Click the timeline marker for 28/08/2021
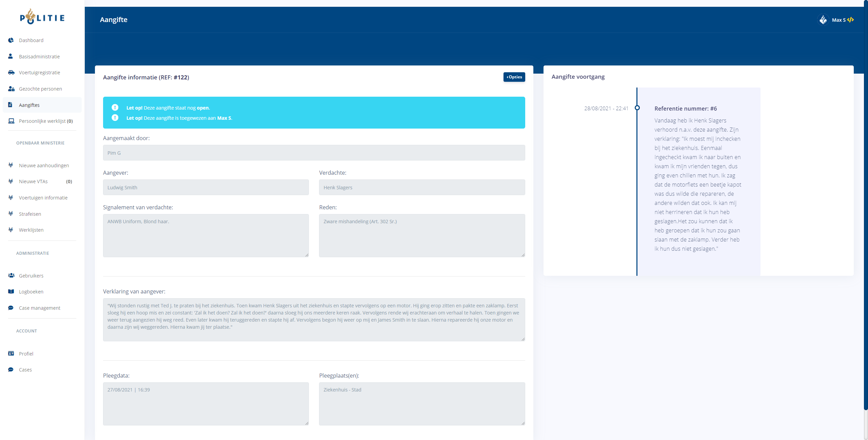The width and height of the screenshot is (868, 440). click(x=637, y=108)
